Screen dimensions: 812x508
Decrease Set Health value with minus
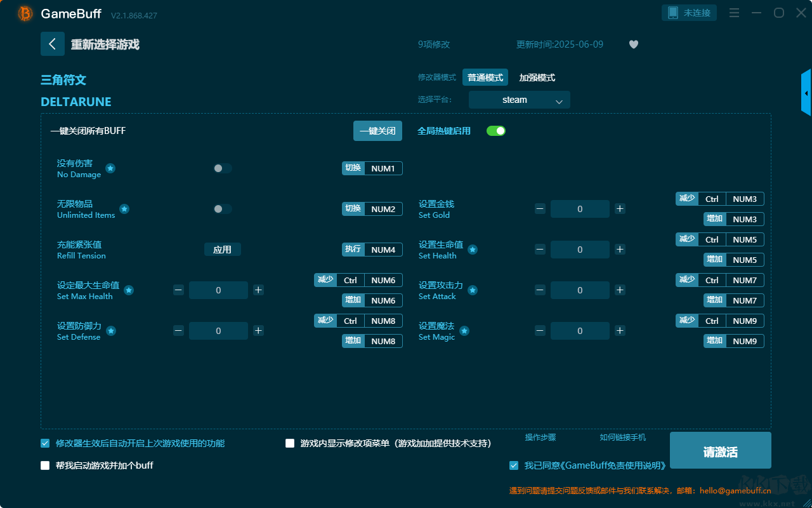click(540, 250)
